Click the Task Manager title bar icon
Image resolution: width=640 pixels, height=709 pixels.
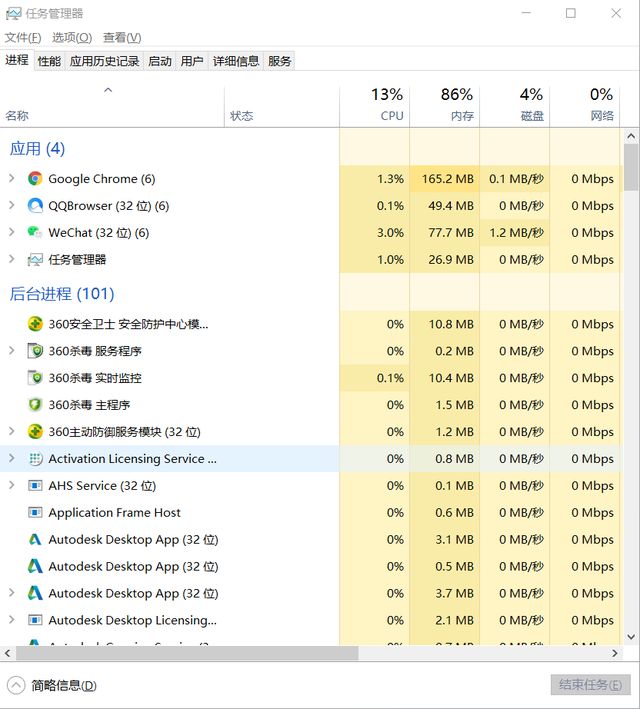[13, 14]
